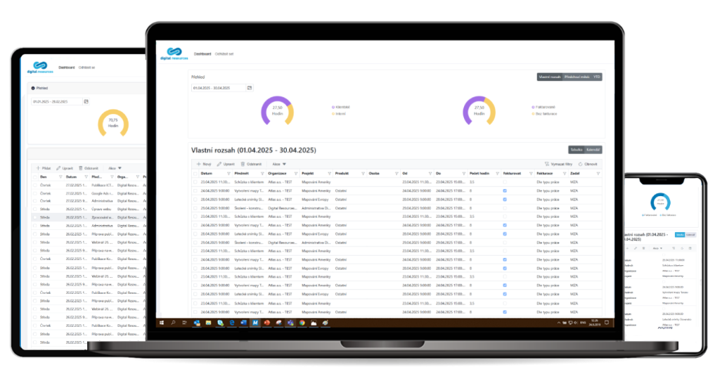This screenshot has width=722, height=367.
Task: Click the Projekt column filter funnel icon
Action: click(329, 174)
